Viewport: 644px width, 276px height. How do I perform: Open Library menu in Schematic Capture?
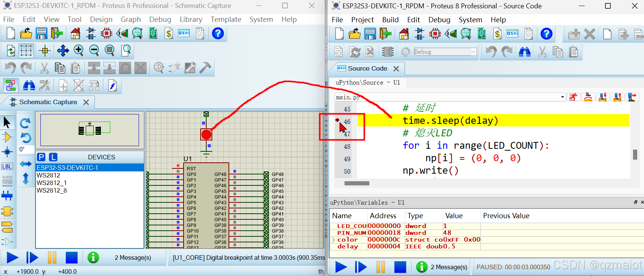click(191, 19)
